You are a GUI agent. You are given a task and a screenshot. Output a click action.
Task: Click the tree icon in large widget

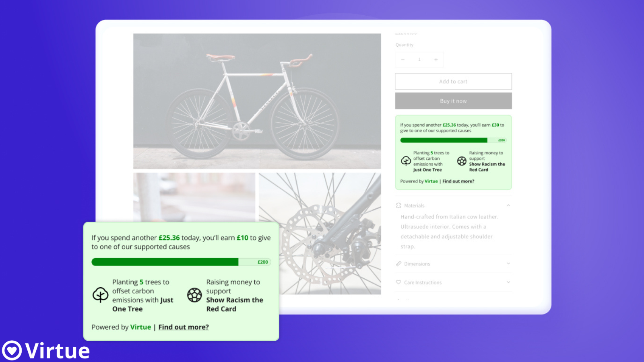point(100,295)
